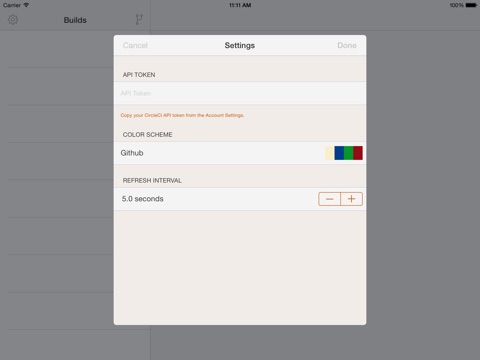Tap the branch icon beside Builds
This screenshot has width=480, height=360.
click(x=139, y=20)
